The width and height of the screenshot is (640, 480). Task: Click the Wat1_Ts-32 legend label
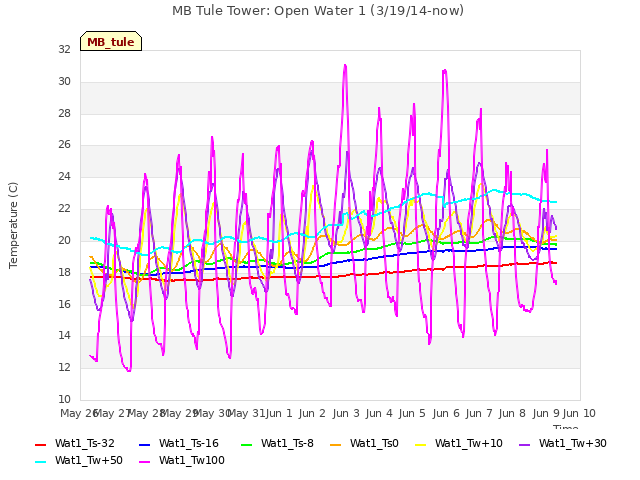[85, 443]
